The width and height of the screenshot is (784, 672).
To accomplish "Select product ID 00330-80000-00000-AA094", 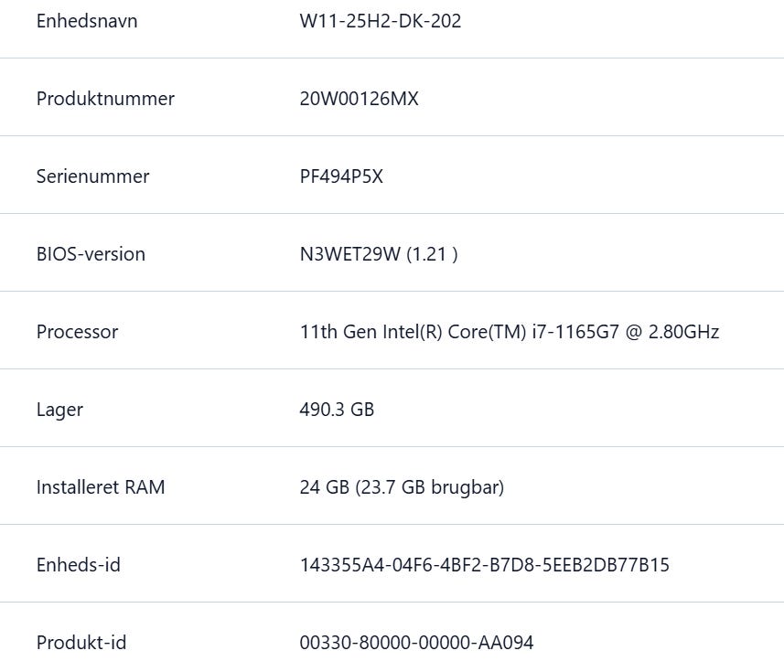I will click(416, 643).
